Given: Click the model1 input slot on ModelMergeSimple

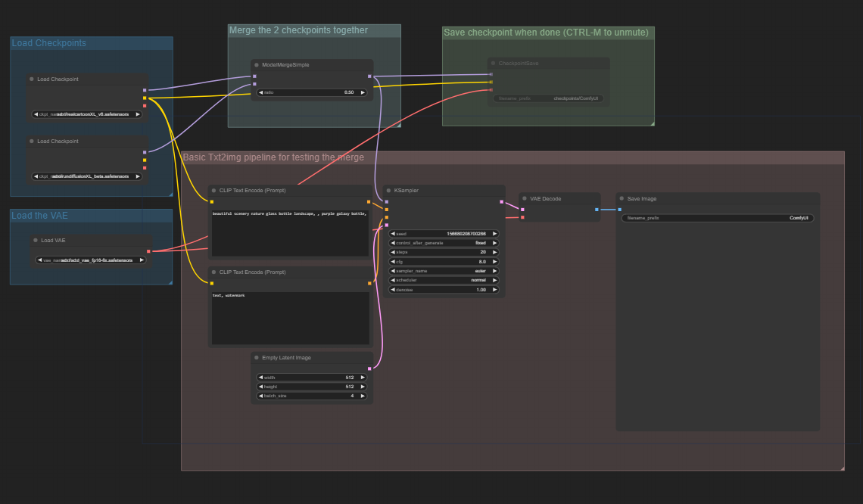Looking at the screenshot, I should click(x=254, y=76).
